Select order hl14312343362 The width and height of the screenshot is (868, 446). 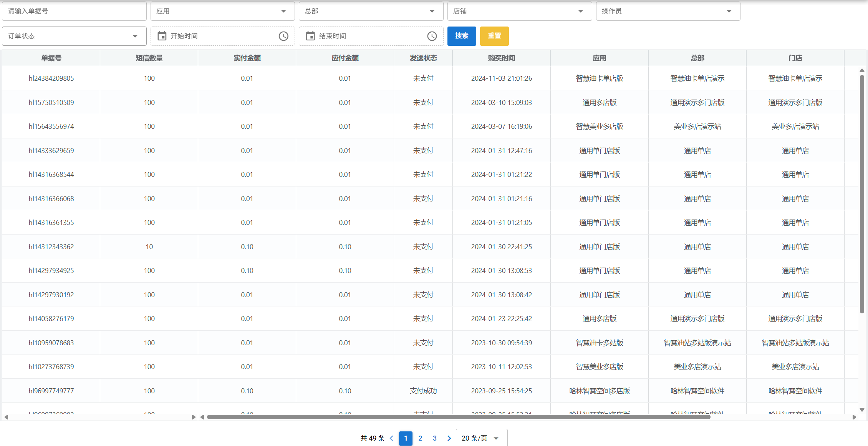click(51, 247)
